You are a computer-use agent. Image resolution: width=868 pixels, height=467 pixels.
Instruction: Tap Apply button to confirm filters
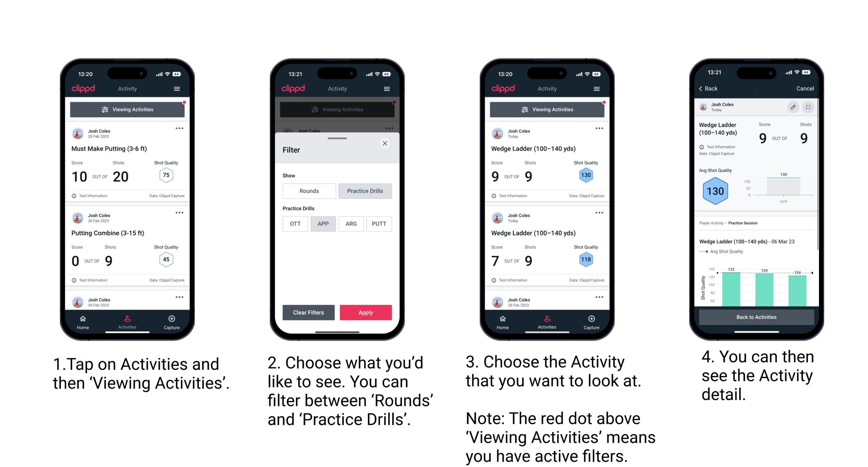(366, 312)
